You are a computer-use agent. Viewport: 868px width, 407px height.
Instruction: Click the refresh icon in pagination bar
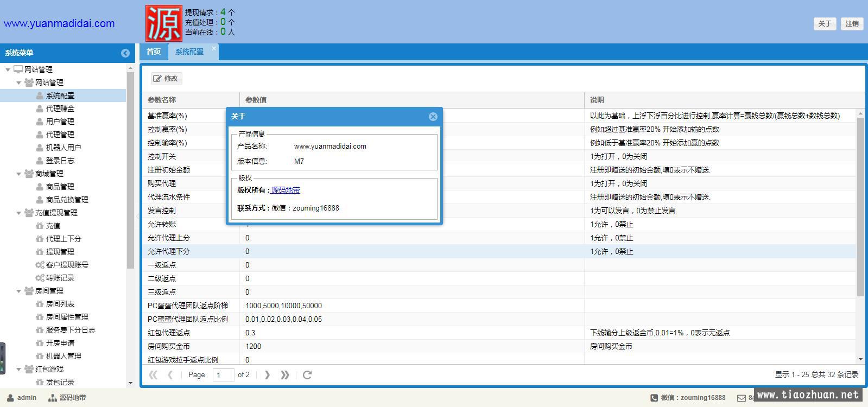click(307, 375)
